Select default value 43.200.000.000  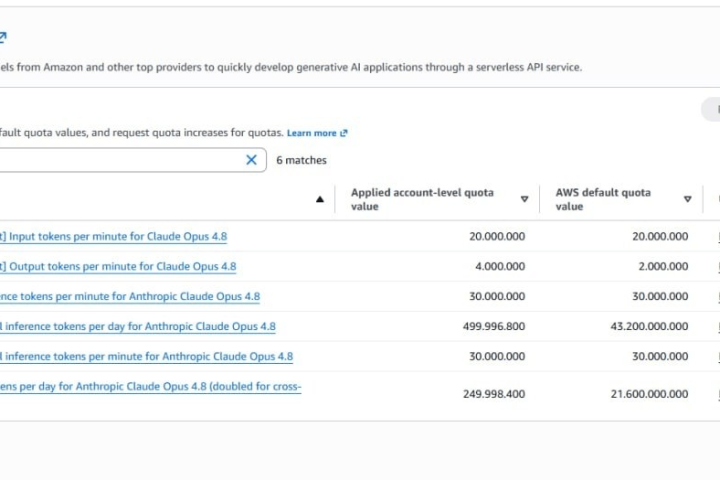click(649, 326)
